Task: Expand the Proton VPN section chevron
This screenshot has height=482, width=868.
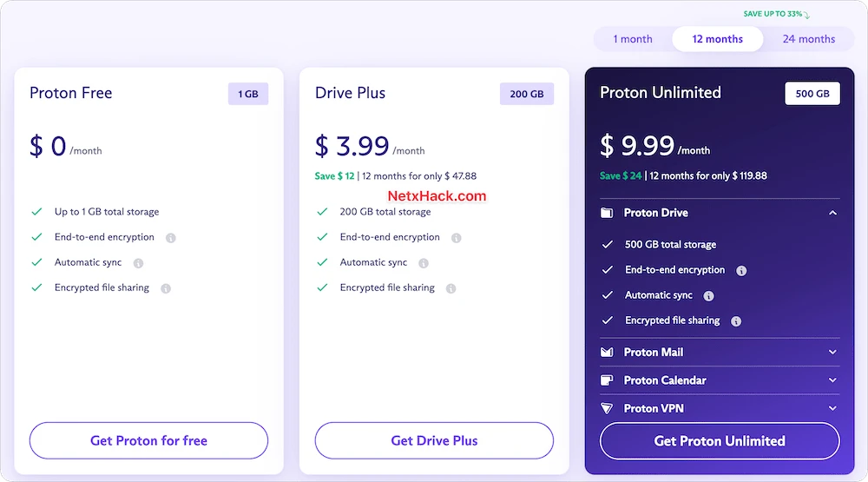Action: pyautogui.click(x=832, y=408)
